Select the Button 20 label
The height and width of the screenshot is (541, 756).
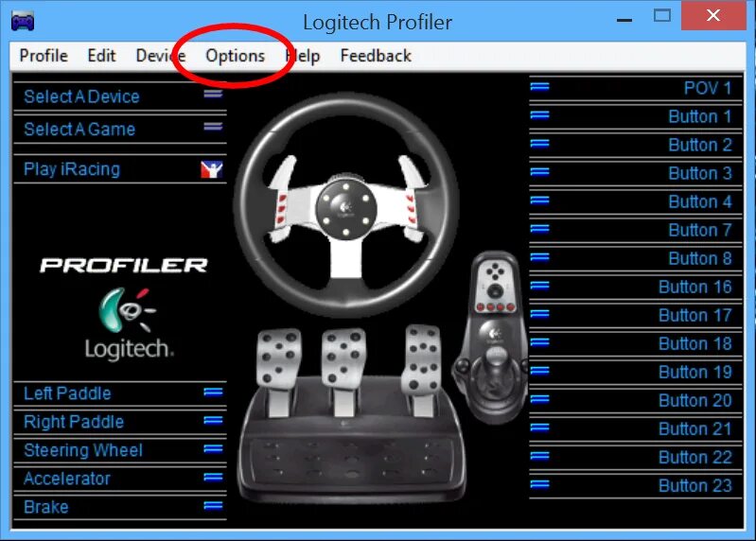pos(695,401)
